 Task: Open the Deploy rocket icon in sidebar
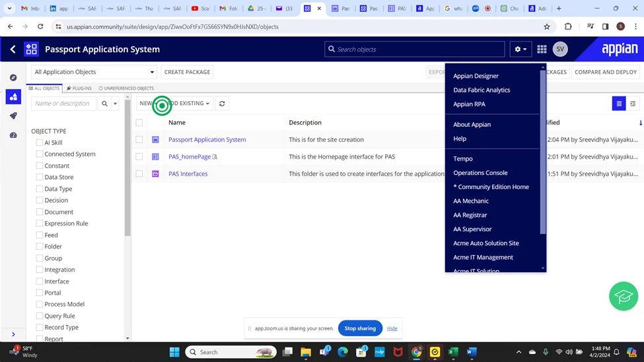click(x=13, y=116)
